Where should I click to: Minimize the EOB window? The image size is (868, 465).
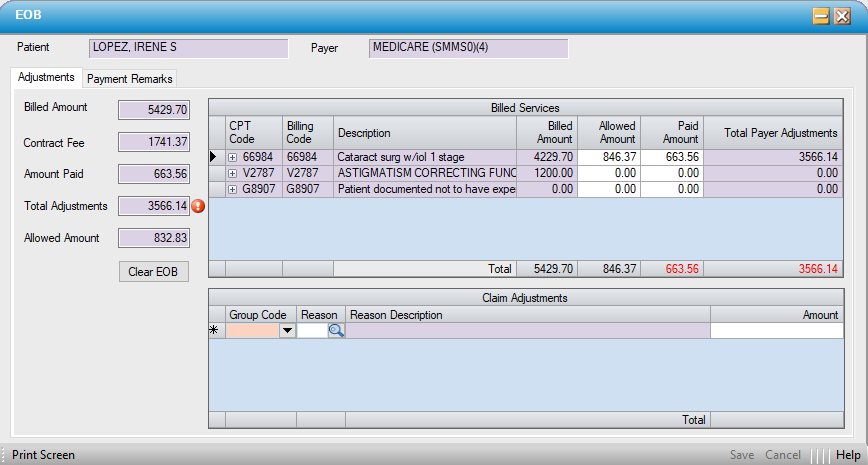tap(820, 16)
